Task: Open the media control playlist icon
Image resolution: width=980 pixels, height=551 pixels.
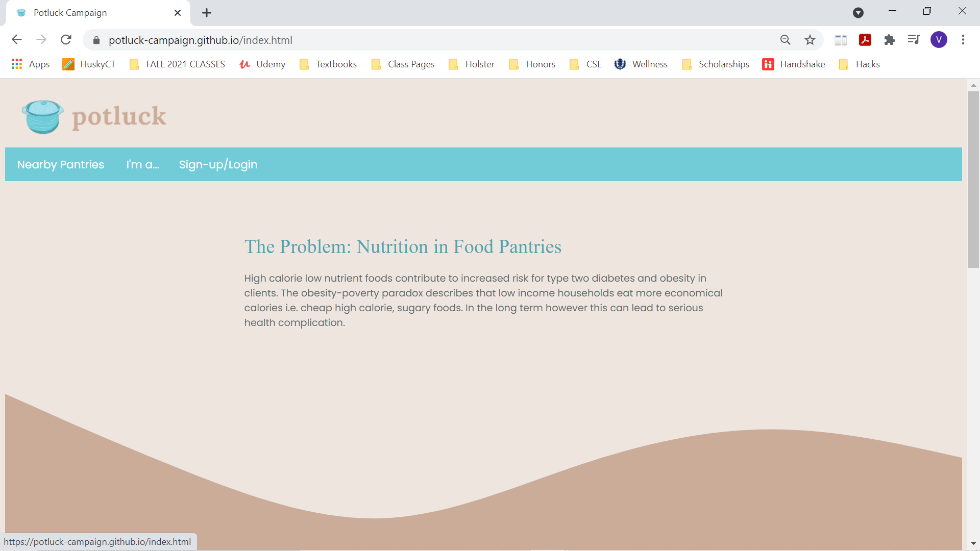Action: pyautogui.click(x=914, y=40)
